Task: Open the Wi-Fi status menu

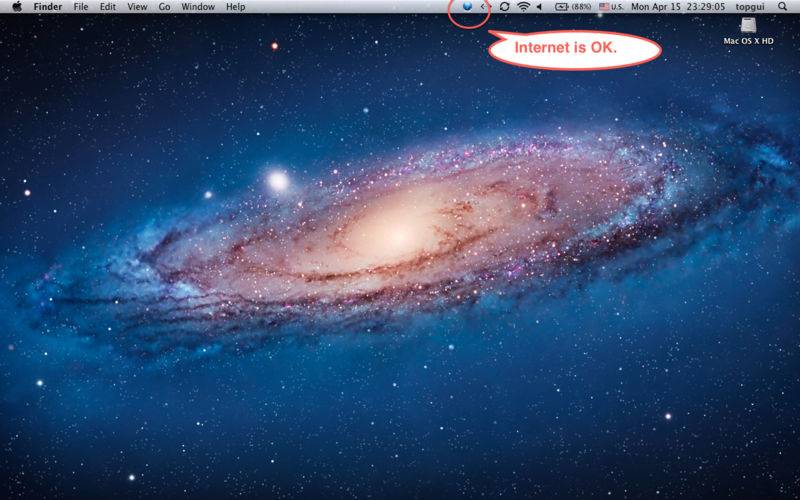Action: coord(523,7)
